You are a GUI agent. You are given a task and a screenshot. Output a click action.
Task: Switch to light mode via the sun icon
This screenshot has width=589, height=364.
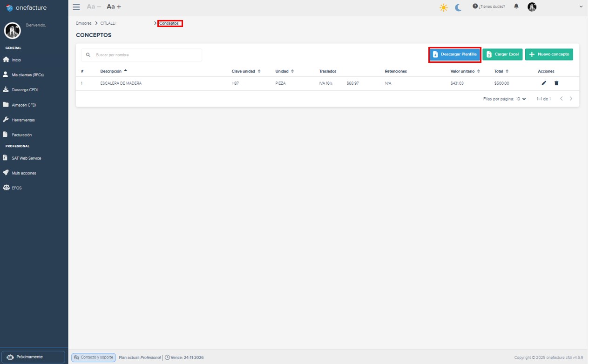tap(443, 7)
